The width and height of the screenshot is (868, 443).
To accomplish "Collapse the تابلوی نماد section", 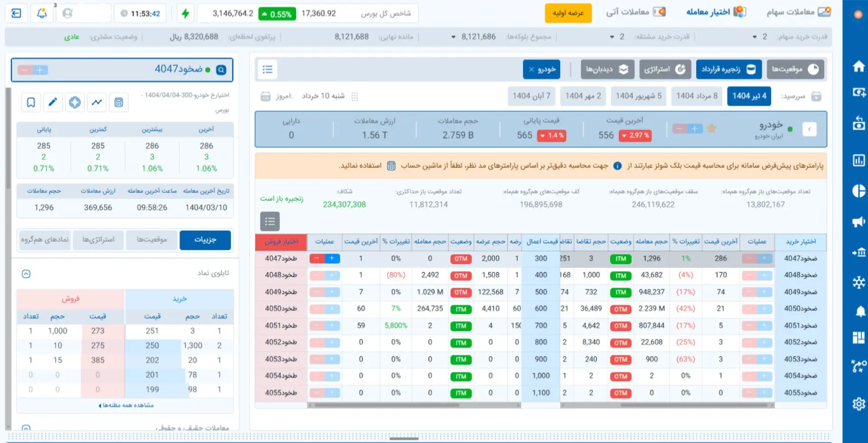I will tap(26, 274).
